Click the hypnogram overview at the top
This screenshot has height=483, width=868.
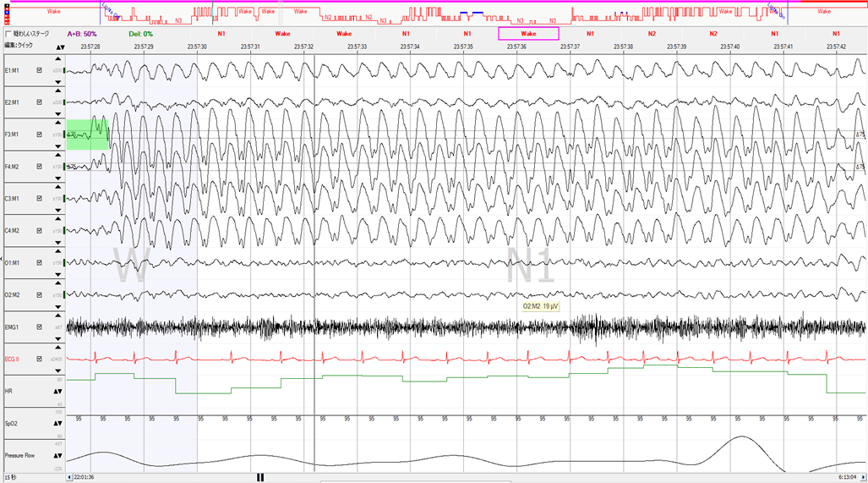click(x=439, y=14)
